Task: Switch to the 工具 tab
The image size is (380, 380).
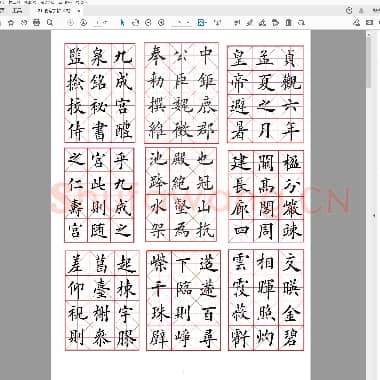Action: (x=17, y=11)
